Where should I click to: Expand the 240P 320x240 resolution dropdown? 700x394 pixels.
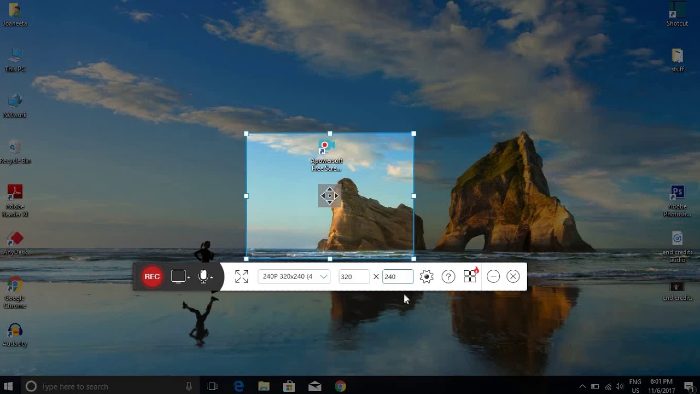[x=294, y=277]
